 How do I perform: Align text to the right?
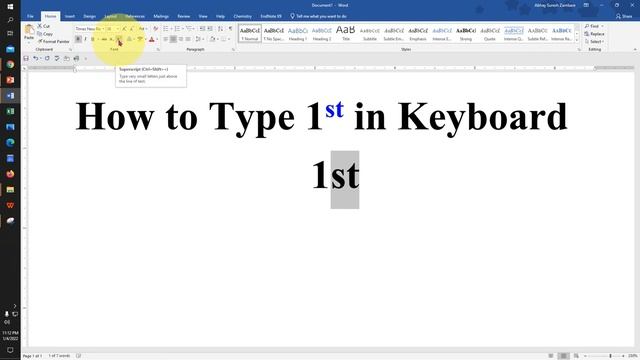180,39
